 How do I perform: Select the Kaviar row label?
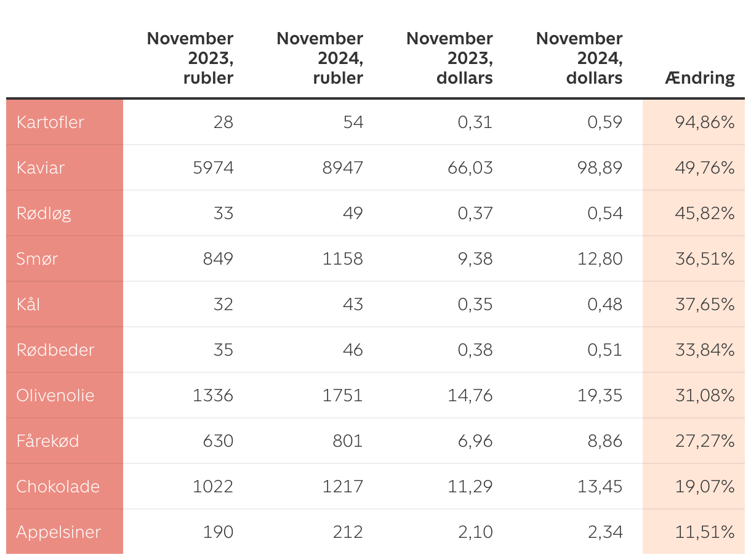(41, 167)
